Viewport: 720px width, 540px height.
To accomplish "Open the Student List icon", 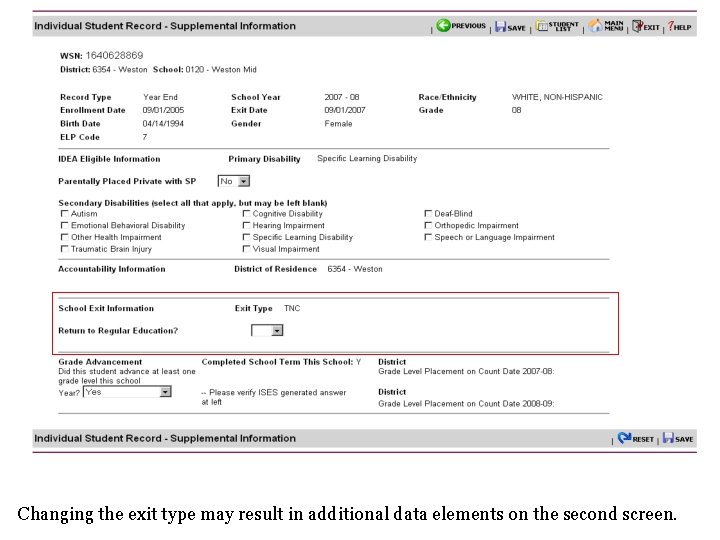I will tap(542, 26).
